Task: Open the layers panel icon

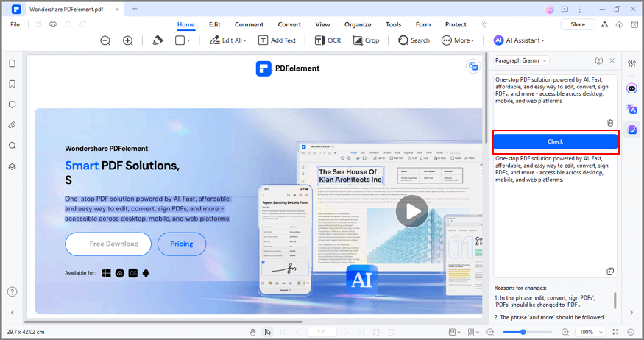Action: click(13, 167)
